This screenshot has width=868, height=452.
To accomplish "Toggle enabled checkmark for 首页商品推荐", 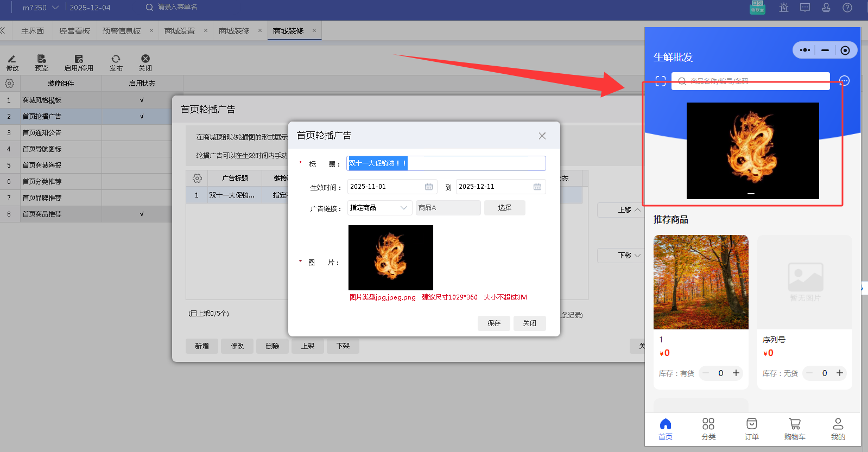I will pyautogui.click(x=142, y=214).
